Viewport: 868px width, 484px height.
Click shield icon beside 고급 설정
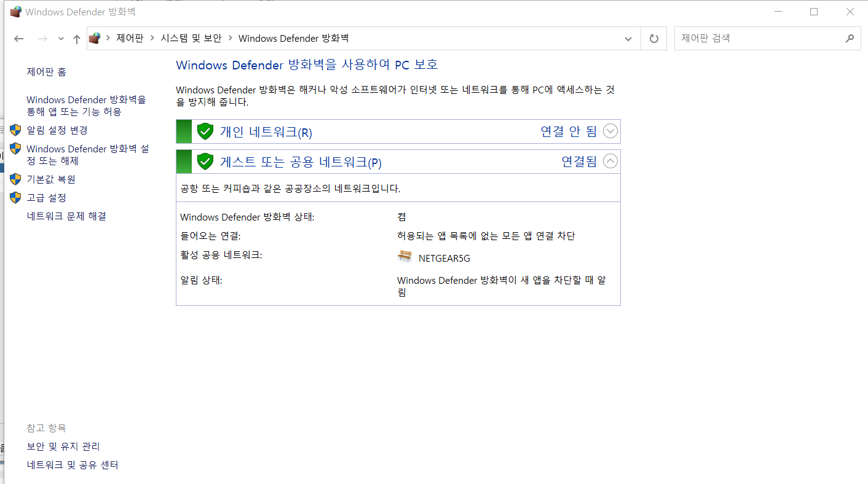15,198
